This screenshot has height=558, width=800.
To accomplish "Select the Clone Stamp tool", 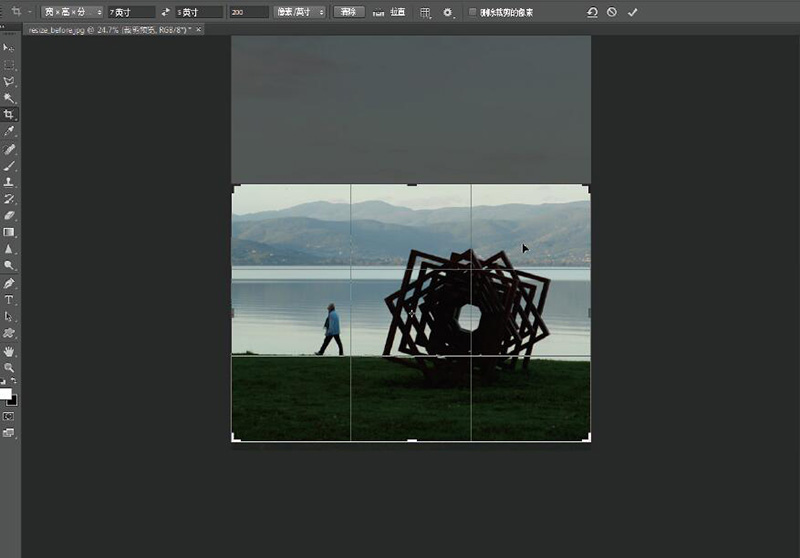I will pos(9,183).
